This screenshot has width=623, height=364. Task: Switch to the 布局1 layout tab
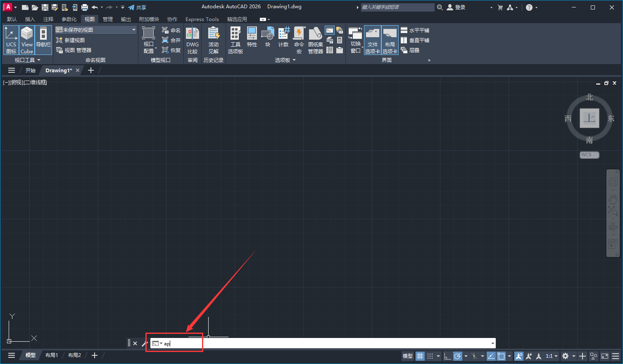tap(52, 355)
